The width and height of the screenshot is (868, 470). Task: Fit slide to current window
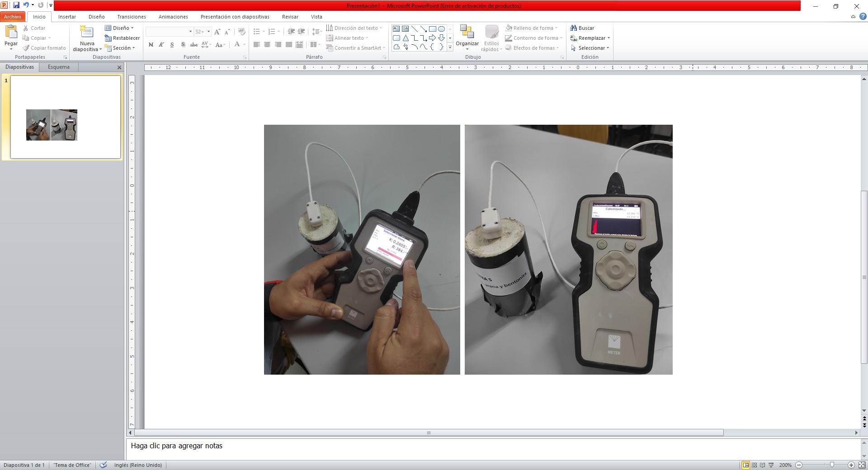pyautogui.click(x=862, y=465)
